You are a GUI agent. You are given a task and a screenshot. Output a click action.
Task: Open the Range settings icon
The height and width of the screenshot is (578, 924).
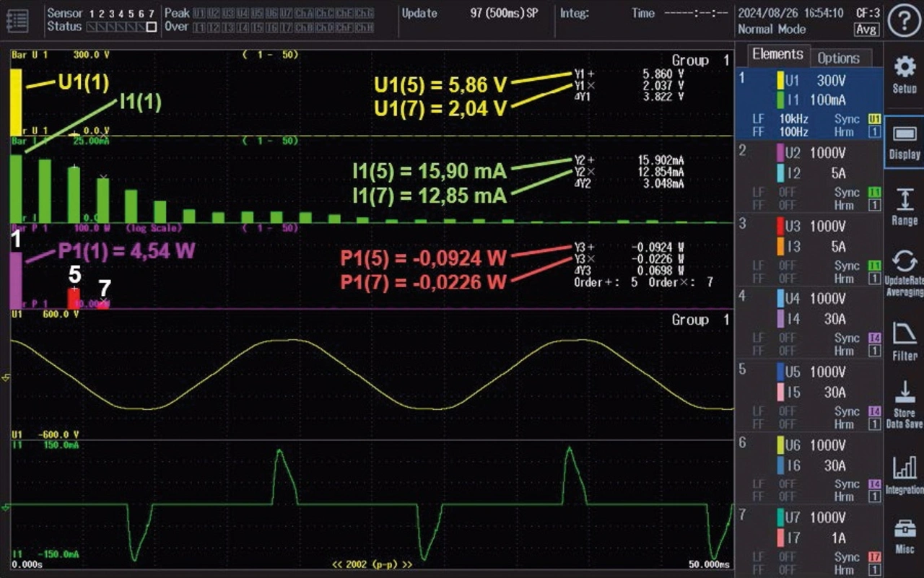[x=904, y=206]
